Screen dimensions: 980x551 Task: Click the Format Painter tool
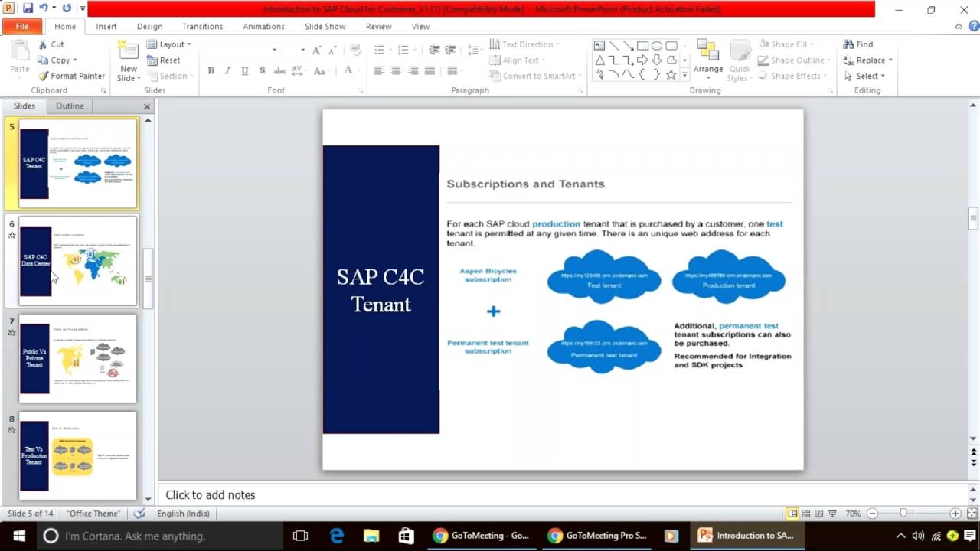72,76
